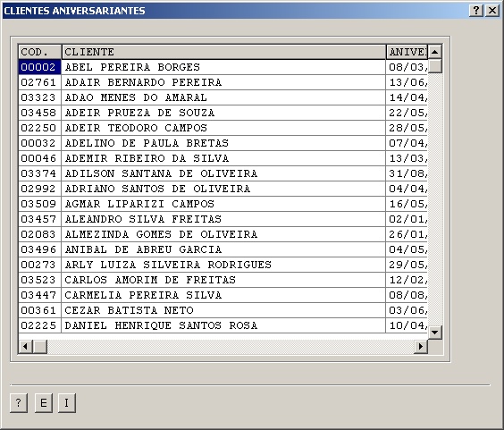Click the horizontal scrollbar right arrow
The height and width of the screenshot is (430, 504).
[420, 346]
